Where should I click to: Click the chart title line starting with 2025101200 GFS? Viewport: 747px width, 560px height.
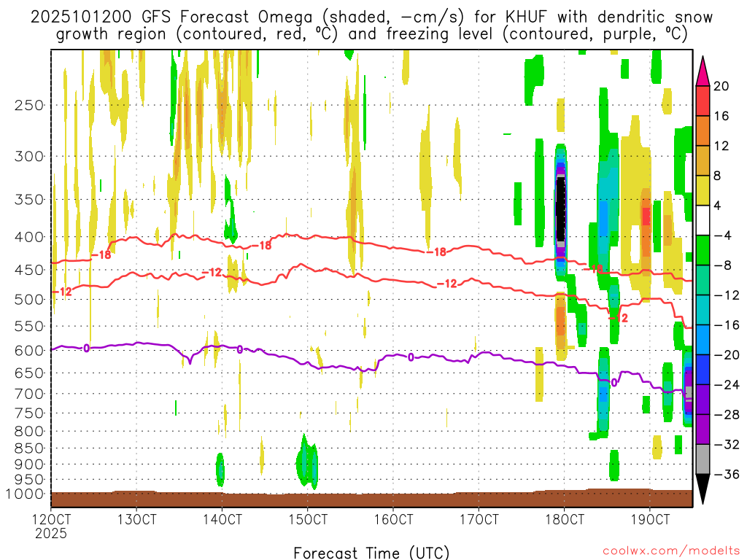(x=371, y=17)
